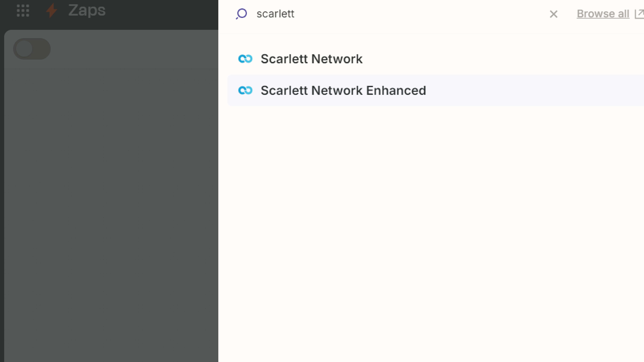Toggle the Zap on/off switch
This screenshot has width=644, height=362.
(x=32, y=49)
